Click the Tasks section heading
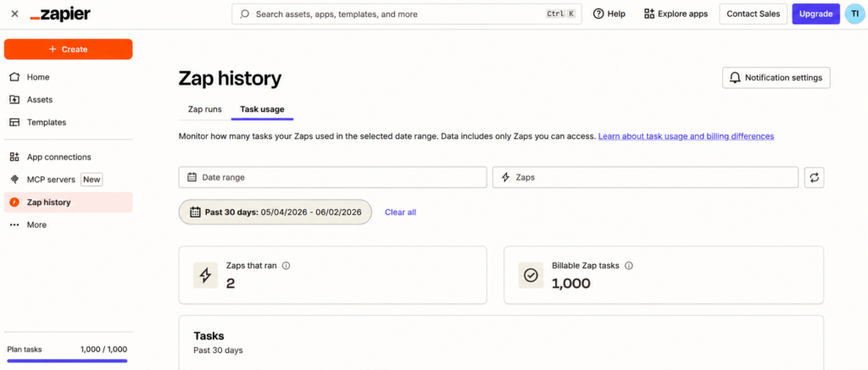 (209, 336)
